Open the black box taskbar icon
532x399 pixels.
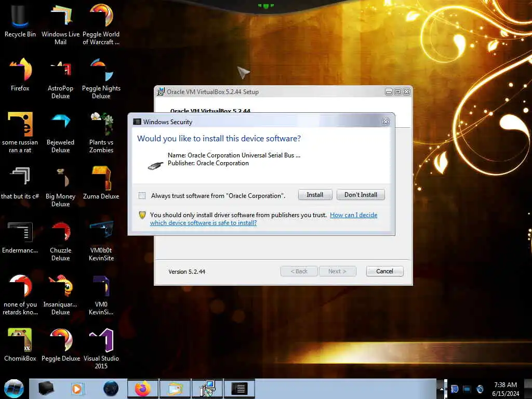[46, 389]
